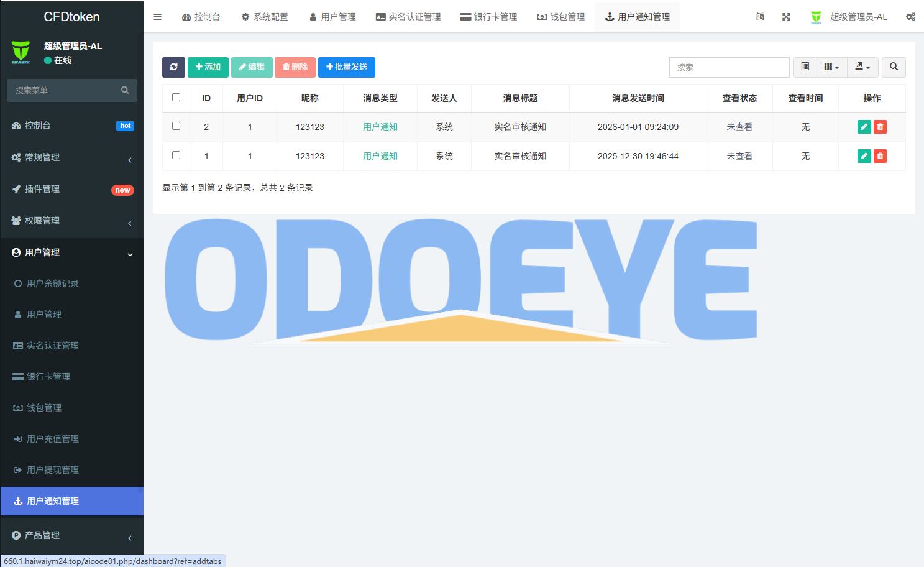The image size is (924, 567).
Task: Open the export data dropdown
Action: [862, 67]
